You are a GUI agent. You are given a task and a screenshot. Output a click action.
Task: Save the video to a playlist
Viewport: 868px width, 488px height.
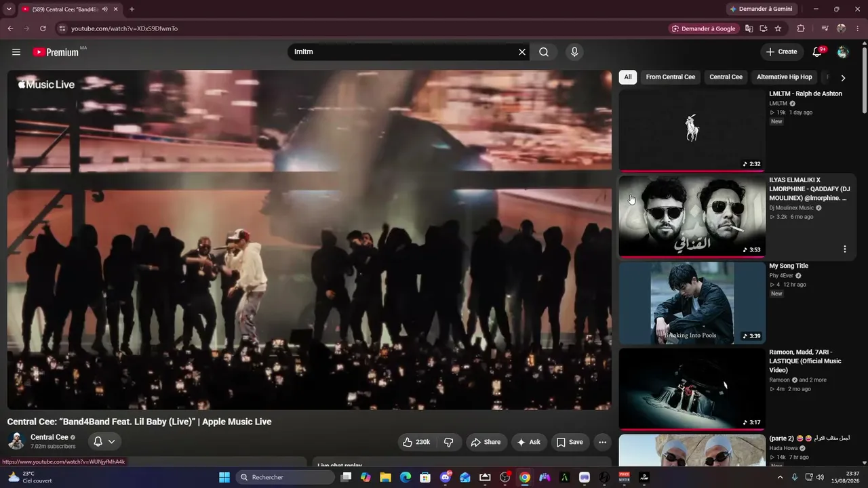pos(570,442)
